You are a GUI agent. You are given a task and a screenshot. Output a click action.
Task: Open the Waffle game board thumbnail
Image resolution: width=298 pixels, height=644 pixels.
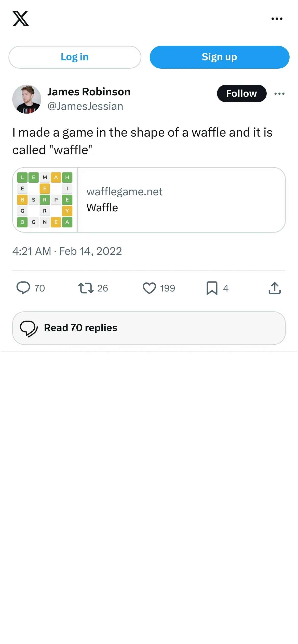click(x=45, y=200)
